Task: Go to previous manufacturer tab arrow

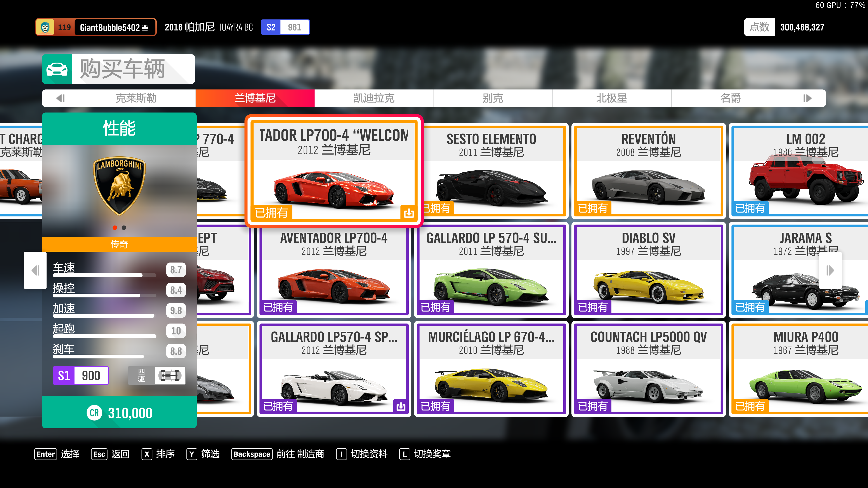Action: click(61, 98)
